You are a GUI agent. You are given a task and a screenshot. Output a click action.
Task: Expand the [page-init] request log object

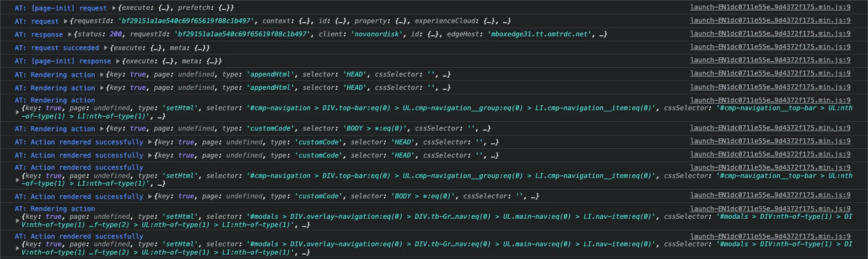click(x=114, y=8)
